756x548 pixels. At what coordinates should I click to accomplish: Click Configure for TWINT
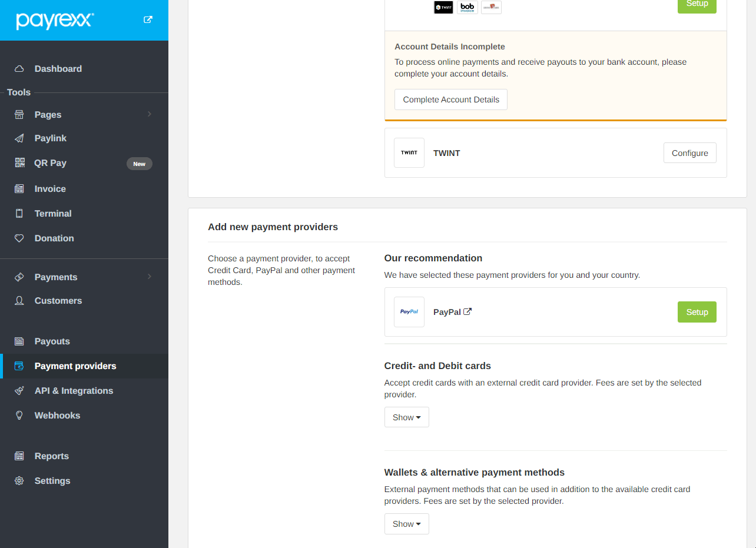[x=689, y=153]
